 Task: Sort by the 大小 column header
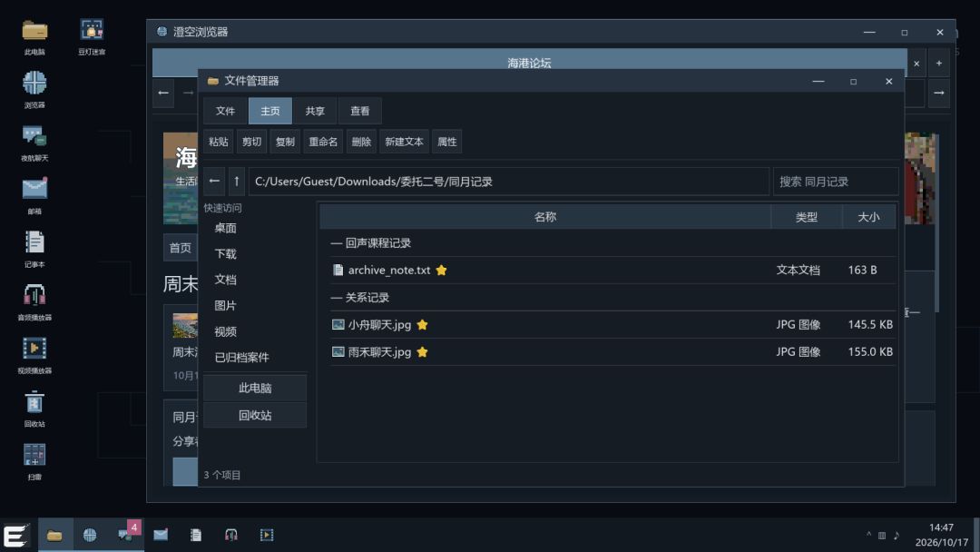coord(868,217)
